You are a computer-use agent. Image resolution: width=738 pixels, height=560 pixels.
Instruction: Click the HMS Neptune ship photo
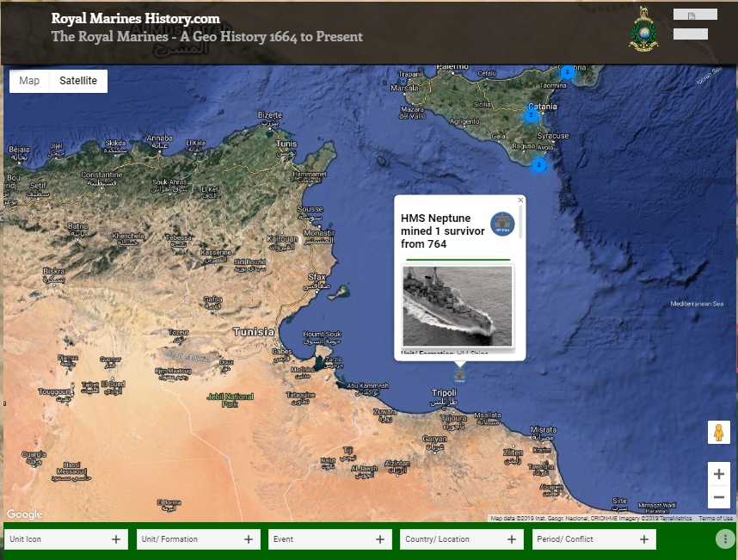coord(457,306)
